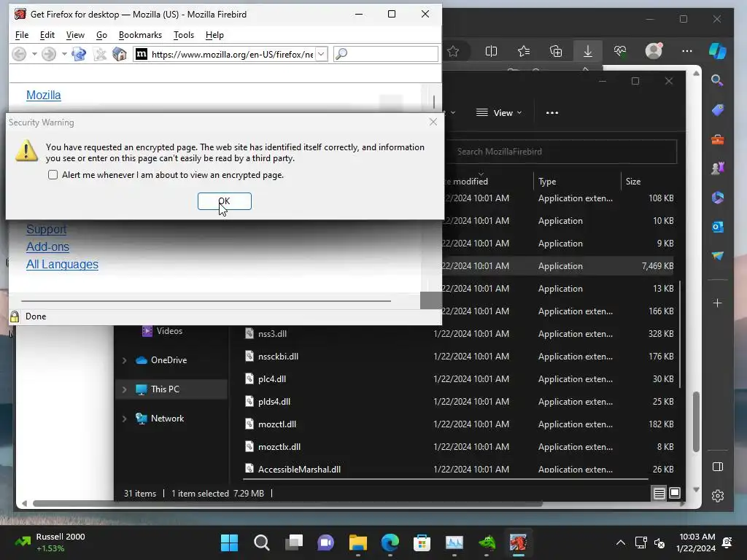
Task: Click the Edge favorites star icon
Action: click(x=453, y=52)
